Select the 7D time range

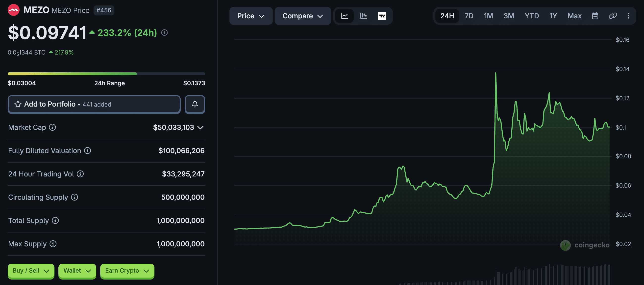[469, 16]
